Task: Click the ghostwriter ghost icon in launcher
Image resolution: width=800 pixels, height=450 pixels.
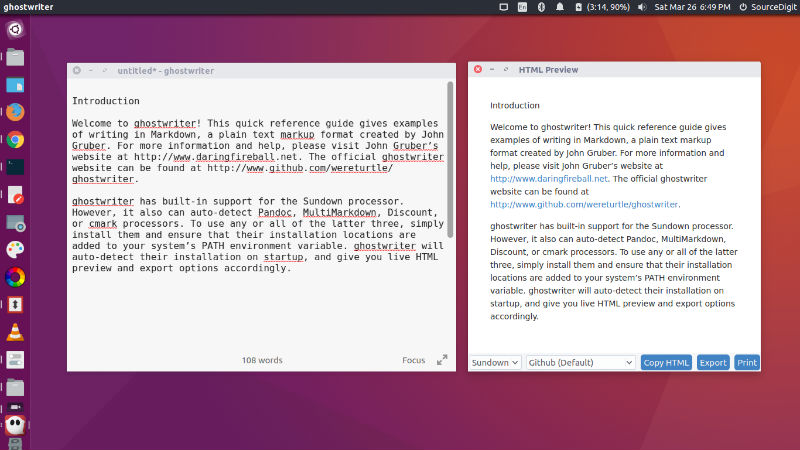Action: [x=15, y=424]
